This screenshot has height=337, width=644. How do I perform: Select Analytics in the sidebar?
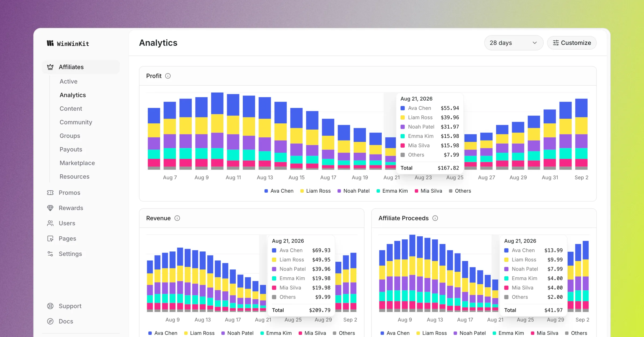pos(73,95)
